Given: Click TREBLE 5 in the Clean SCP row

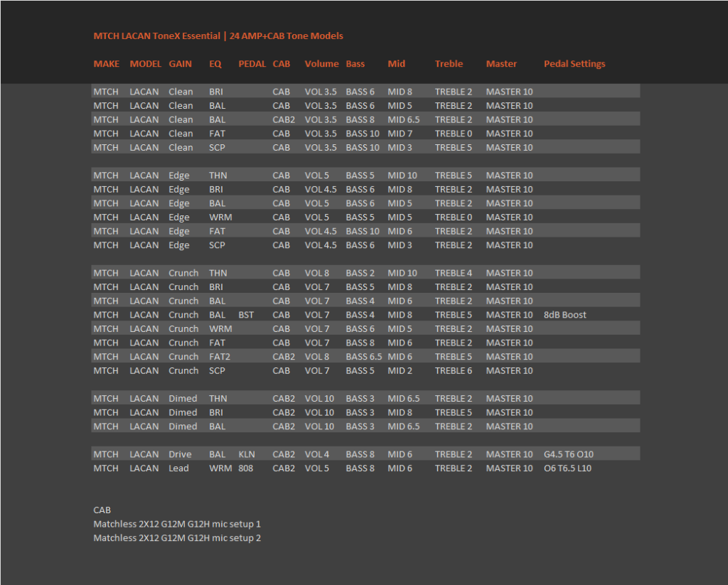Looking at the screenshot, I should [454, 148].
